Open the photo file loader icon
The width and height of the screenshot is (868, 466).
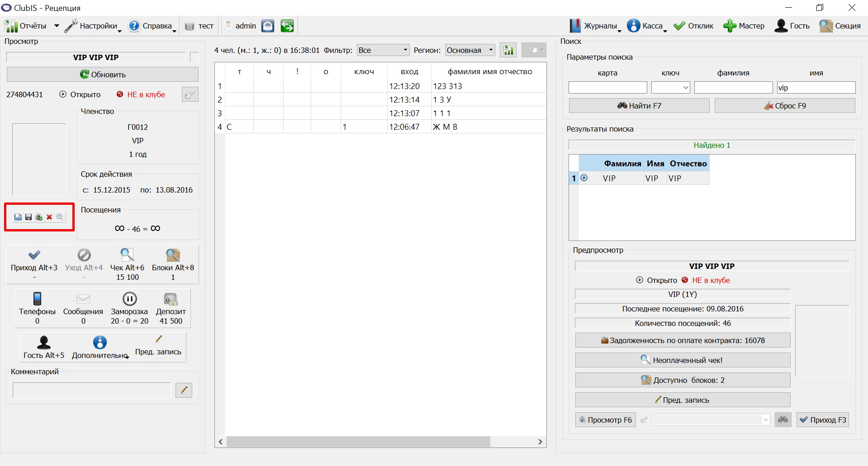[18, 217]
